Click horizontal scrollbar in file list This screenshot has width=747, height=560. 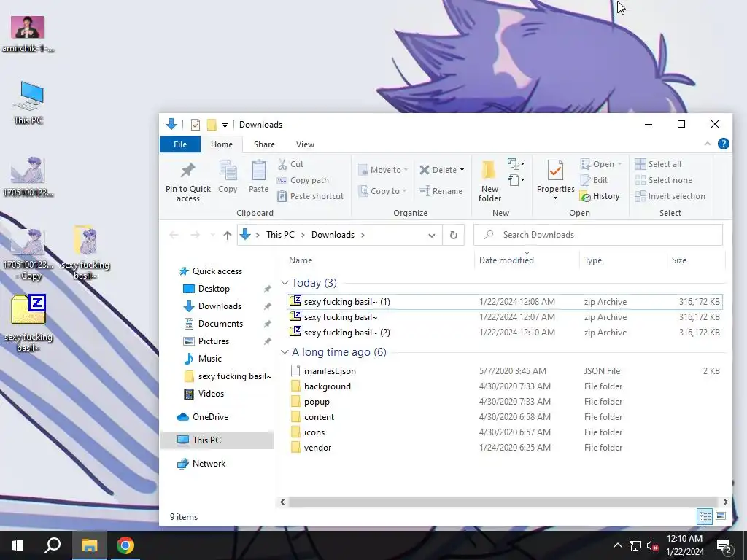[503, 502]
